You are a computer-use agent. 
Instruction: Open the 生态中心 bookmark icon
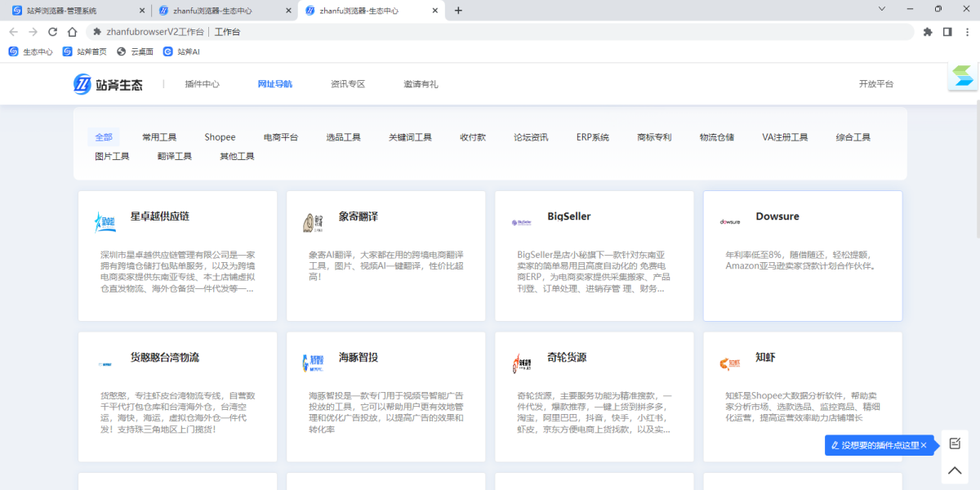tap(13, 51)
